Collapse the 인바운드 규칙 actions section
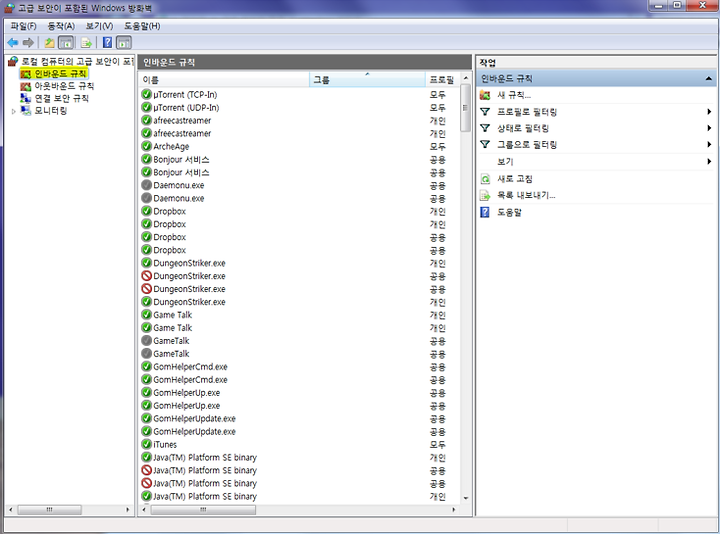The width and height of the screenshot is (720, 534). point(709,79)
